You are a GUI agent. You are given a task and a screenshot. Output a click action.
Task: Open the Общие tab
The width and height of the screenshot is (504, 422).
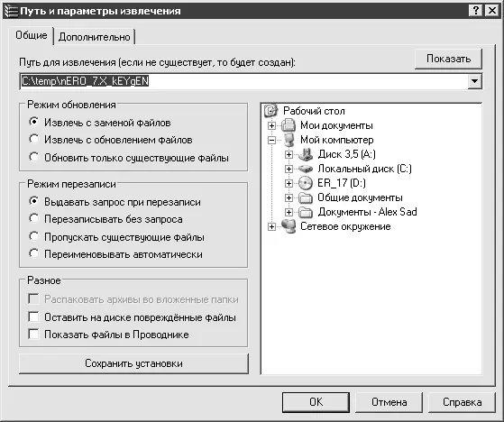click(32, 35)
